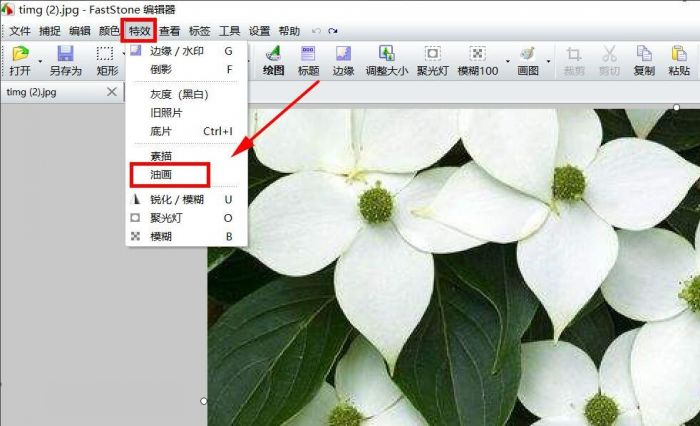Expand the dropdown arrow next to 模糊100
The width and height of the screenshot is (700, 426).
(x=508, y=61)
